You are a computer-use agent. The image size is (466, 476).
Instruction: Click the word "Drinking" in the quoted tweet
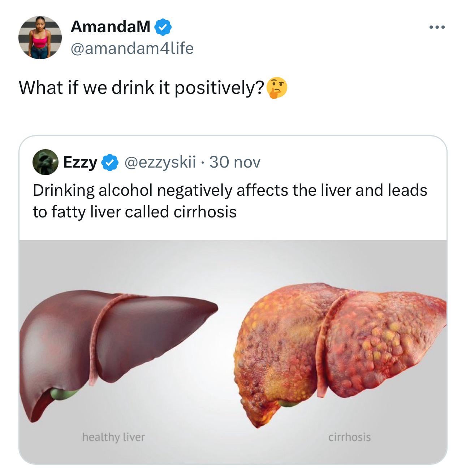(x=64, y=190)
